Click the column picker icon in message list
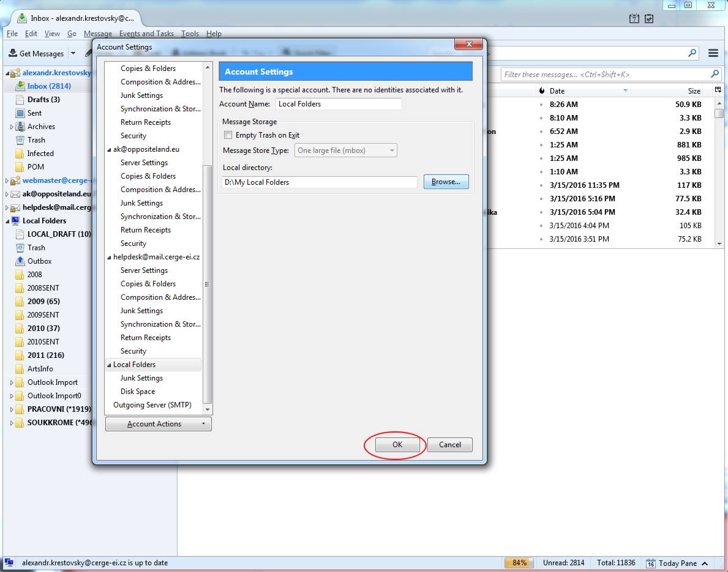Screen dimensions: 728x572 pos(718,91)
